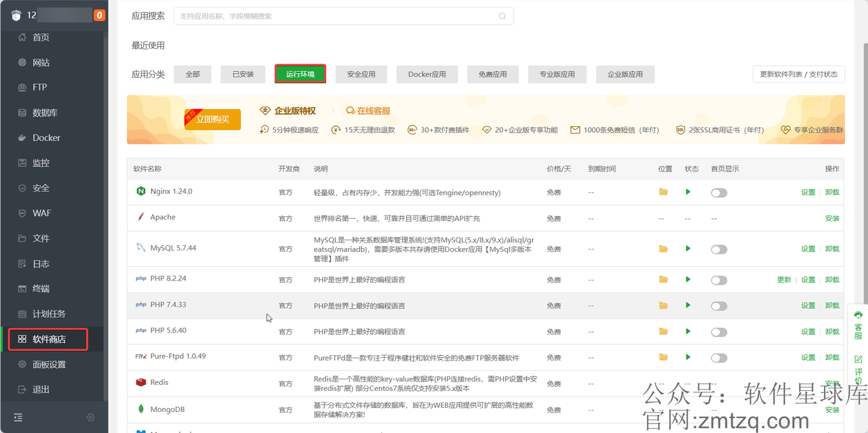The image size is (868, 433).
Task: Click the Nginx 1.24.0 running status play icon
Action: pyautogui.click(x=688, y=192)
